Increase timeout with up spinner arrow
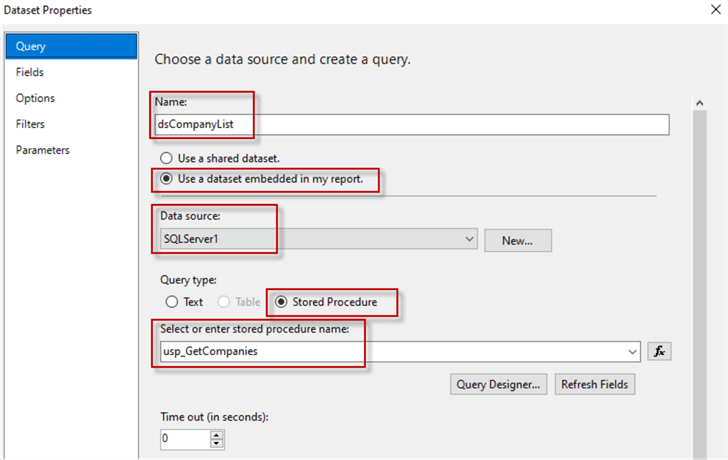The image size is (728, 460). point(217,434)
